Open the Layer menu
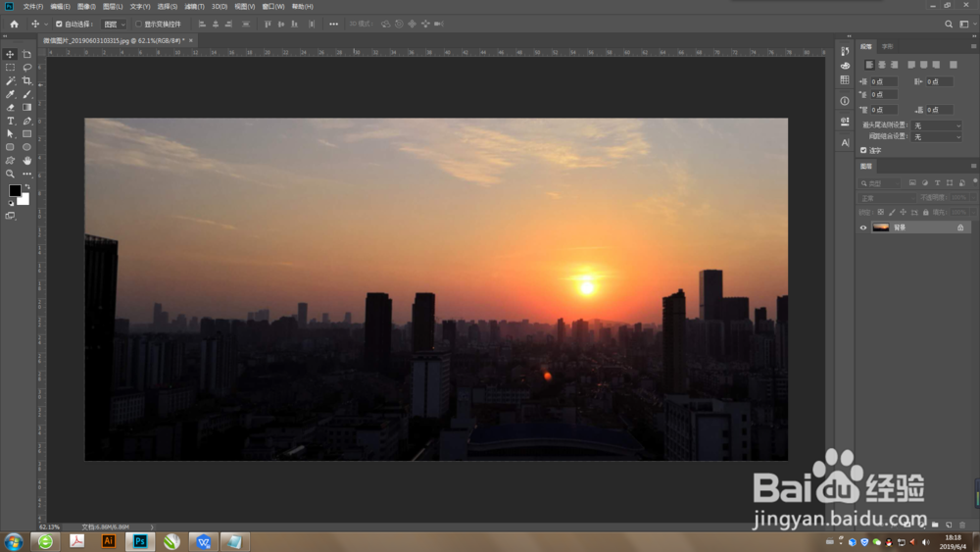The image size is (980, 552). 113,6
